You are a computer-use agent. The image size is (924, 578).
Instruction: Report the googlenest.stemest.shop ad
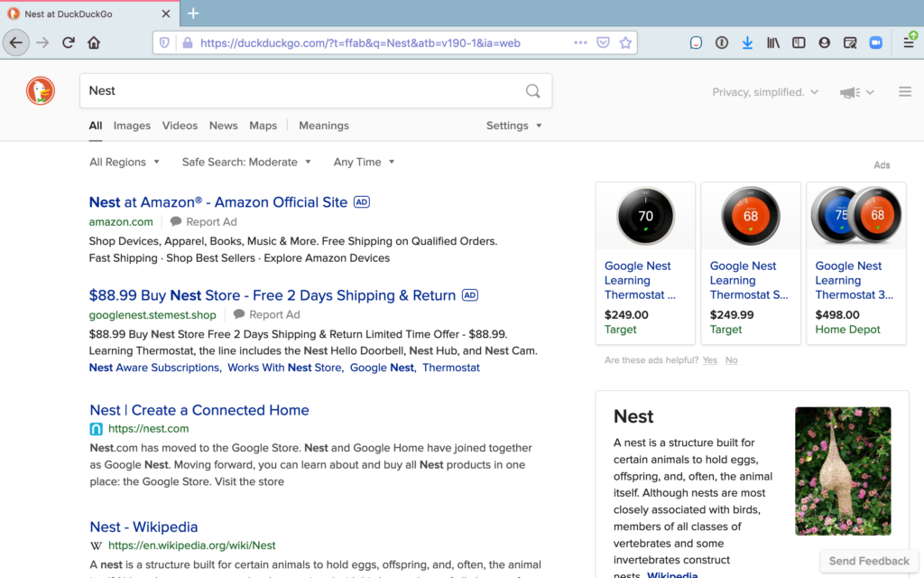point(266,315)
